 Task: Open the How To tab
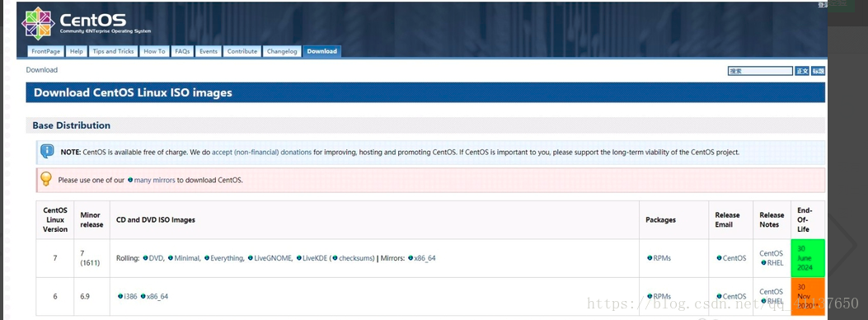click(x=154, y=51)
